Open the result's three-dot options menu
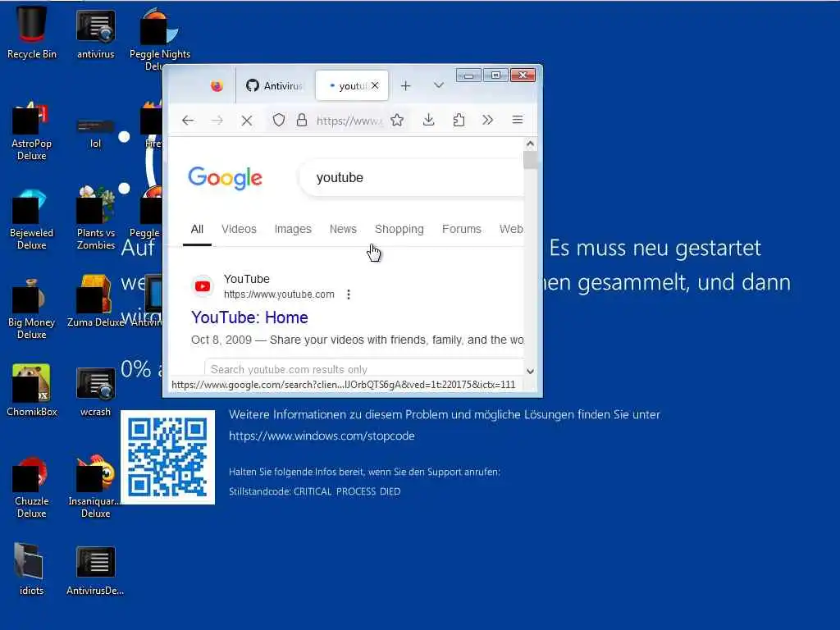 click(348, 294)
